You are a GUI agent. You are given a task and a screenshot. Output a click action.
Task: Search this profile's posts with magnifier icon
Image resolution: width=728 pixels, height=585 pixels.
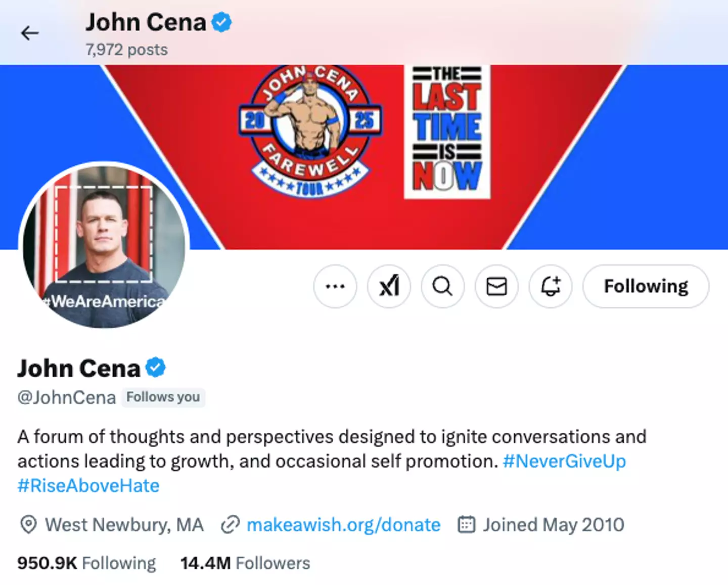[443, 287]
